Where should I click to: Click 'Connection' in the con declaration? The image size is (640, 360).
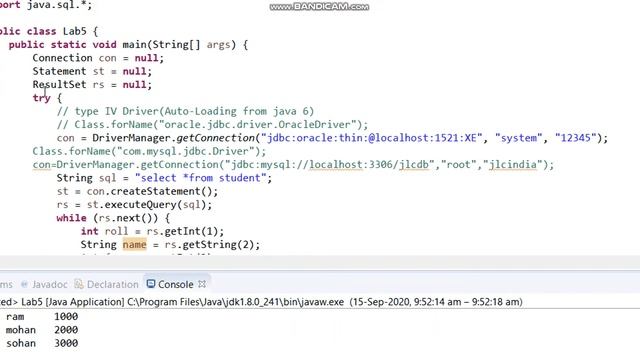[62, 58]
